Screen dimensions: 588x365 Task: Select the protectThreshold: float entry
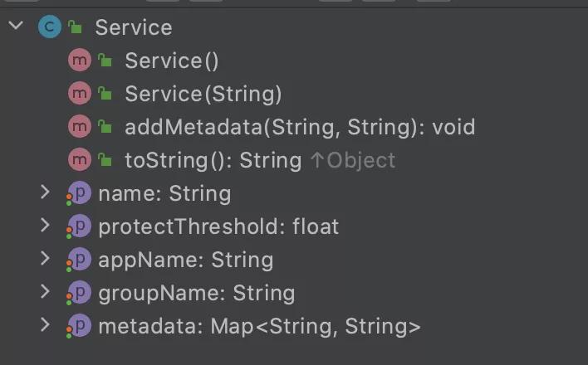click(x=218, y=226)
